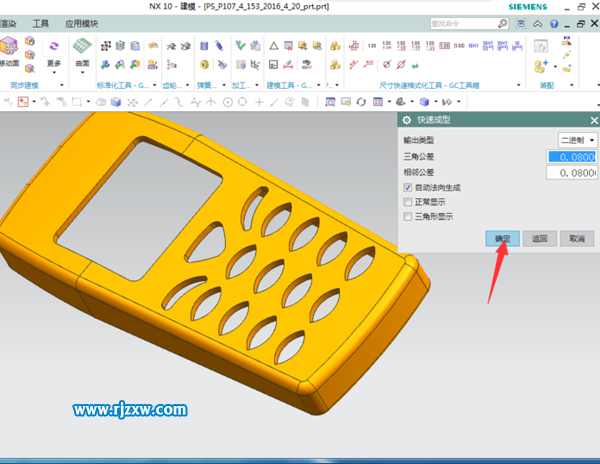The image size is (600, 464).
Task: Click the red-dot view layout grid icon
Action: 378,102
